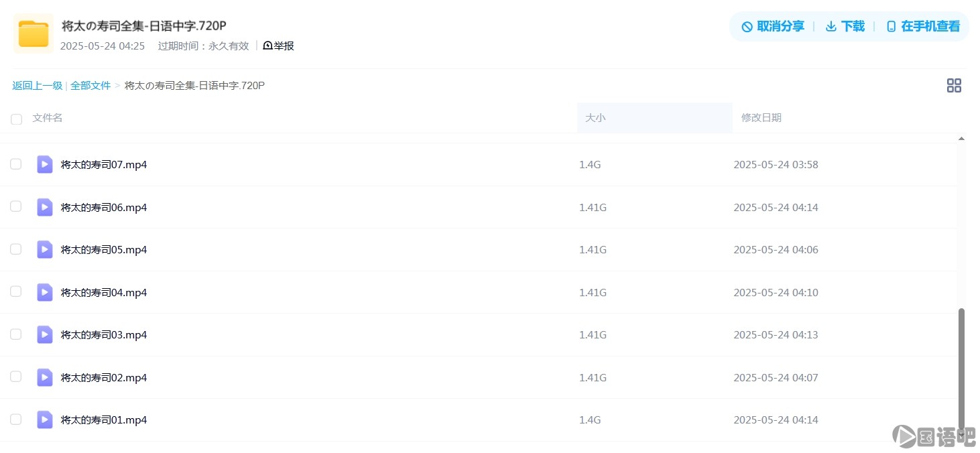Select checkbox next to 将太的寿司02.mp4
Viewport: 980px width, 453px height.
(16, 377)
